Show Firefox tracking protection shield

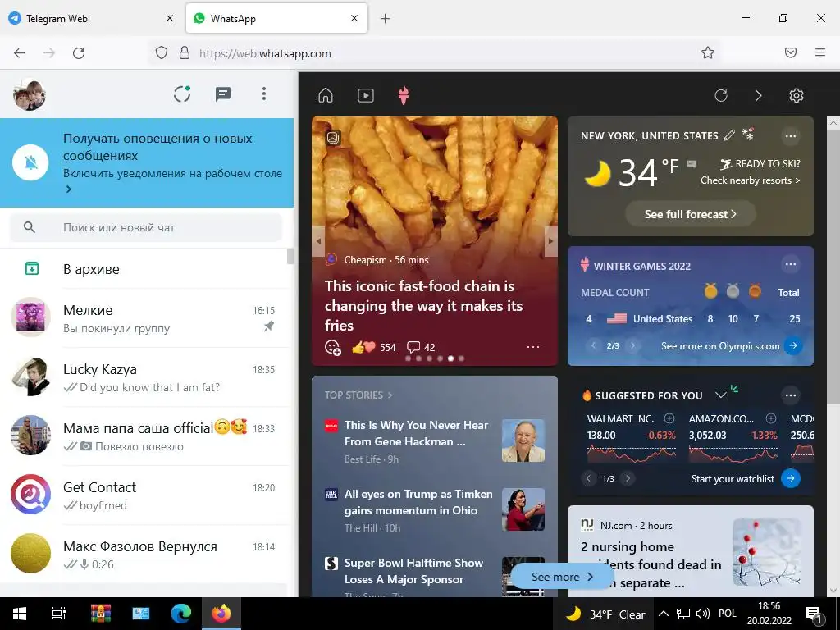click(x=162, y=52)
